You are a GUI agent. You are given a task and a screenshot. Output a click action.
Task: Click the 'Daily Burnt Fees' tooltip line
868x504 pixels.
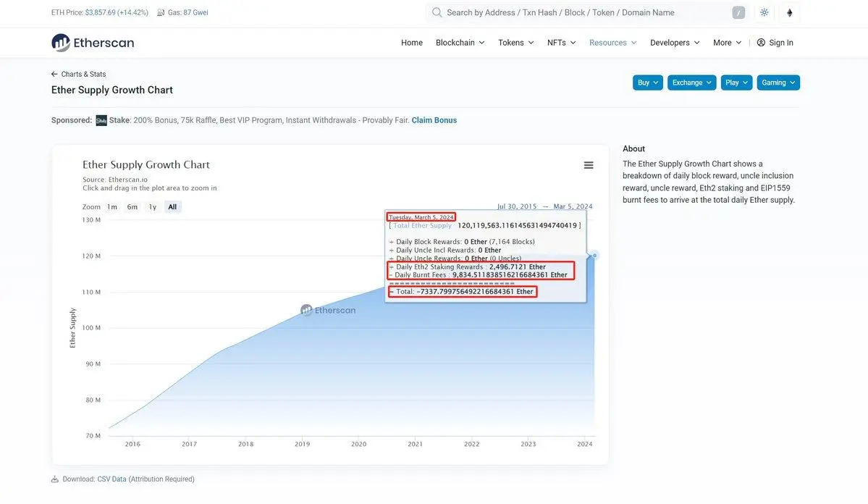(479, 274)
